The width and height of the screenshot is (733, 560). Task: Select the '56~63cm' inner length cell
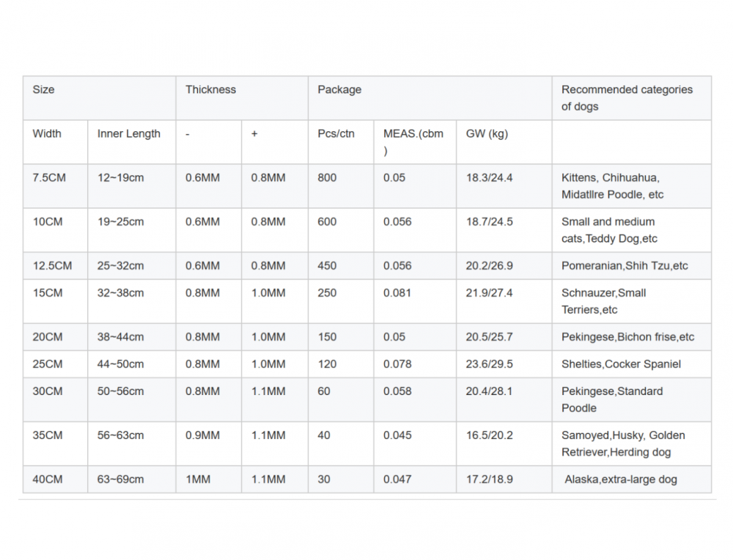click(132, 443)
